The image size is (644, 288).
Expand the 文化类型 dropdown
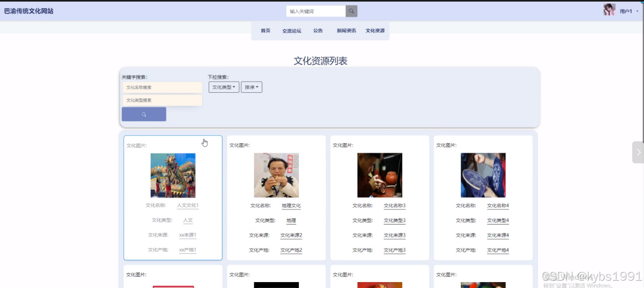[224, 87]
